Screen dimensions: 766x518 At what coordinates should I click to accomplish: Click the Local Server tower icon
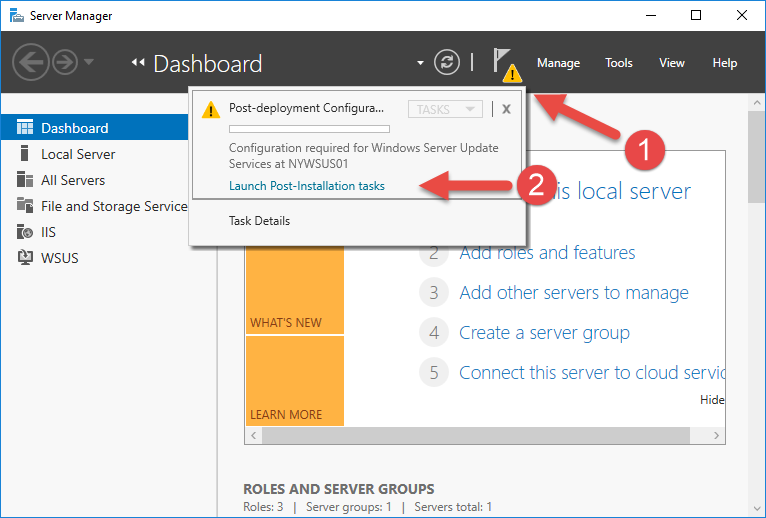click(24, 153)
